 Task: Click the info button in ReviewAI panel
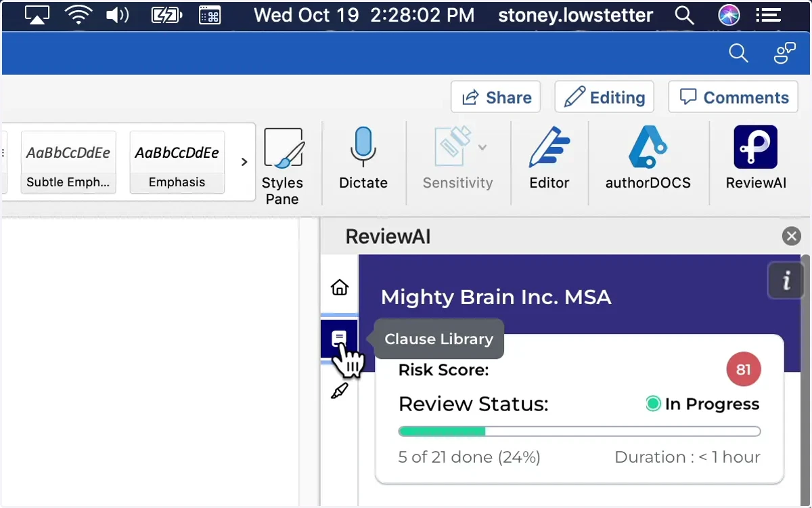(x=786, y=280)
